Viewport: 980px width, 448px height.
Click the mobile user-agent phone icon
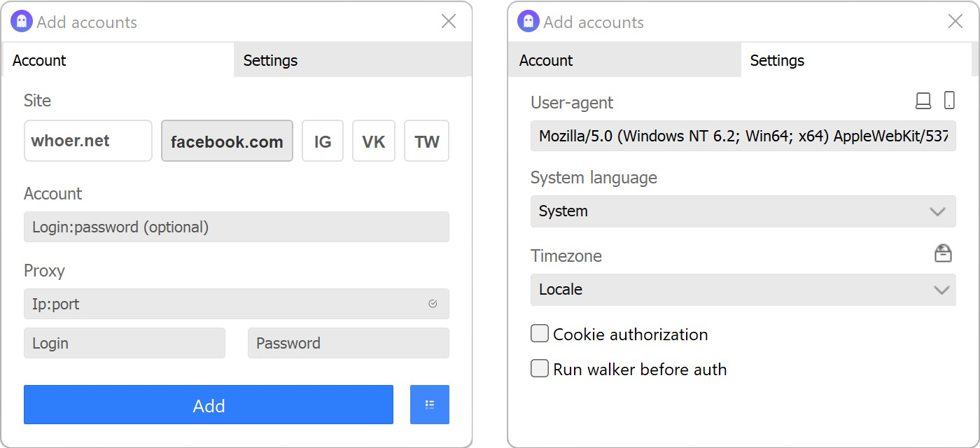point(949,101)
